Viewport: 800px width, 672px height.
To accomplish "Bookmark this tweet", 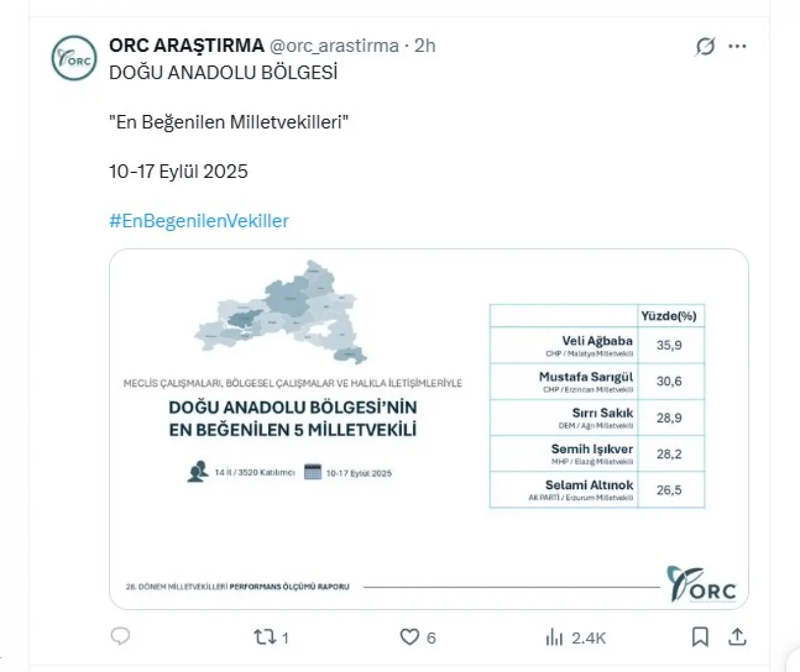I will coord(700,637).
